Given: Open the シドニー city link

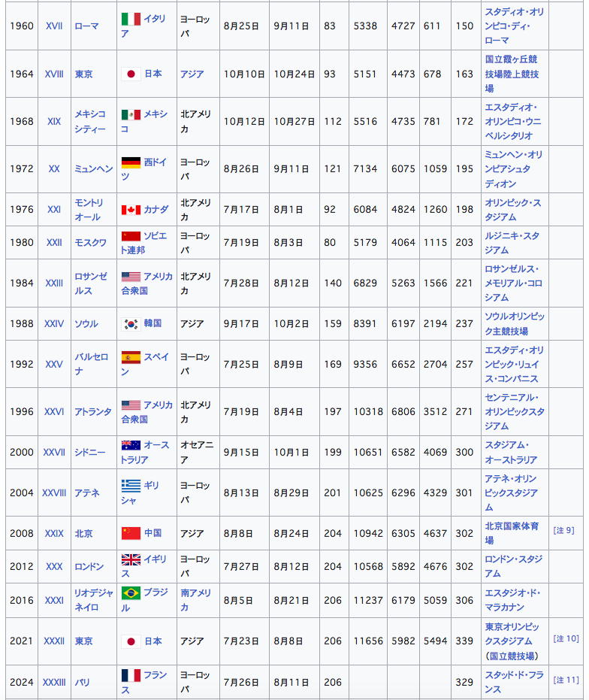Looking at the screenshot, I should click(89, 452).
